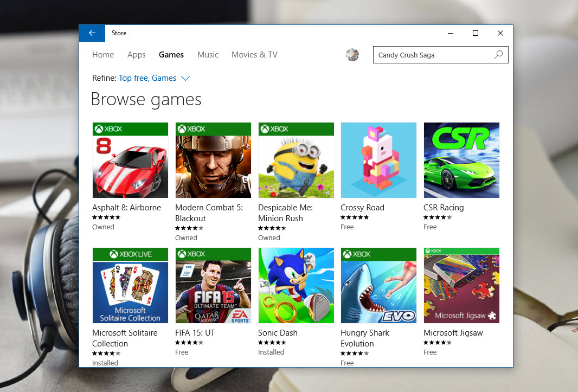Open CSR Racing green car tile
Screen dimensions: 578x392
(461, 160)
